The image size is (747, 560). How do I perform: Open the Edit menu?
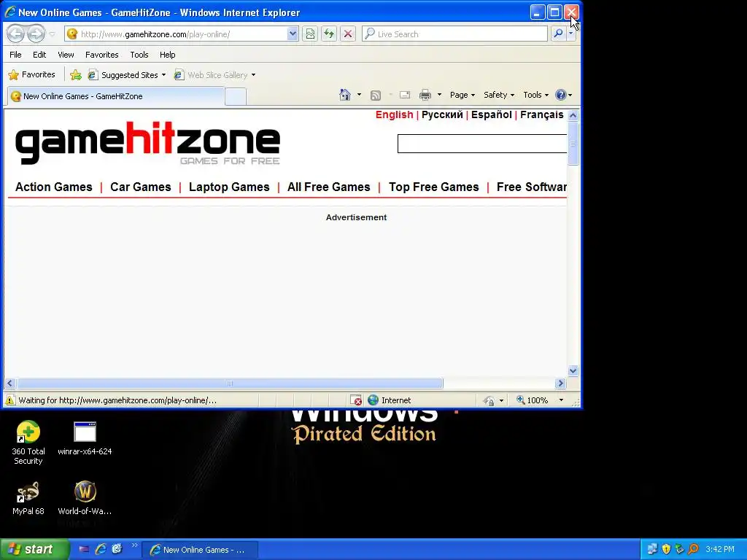[x=39, y=55]
